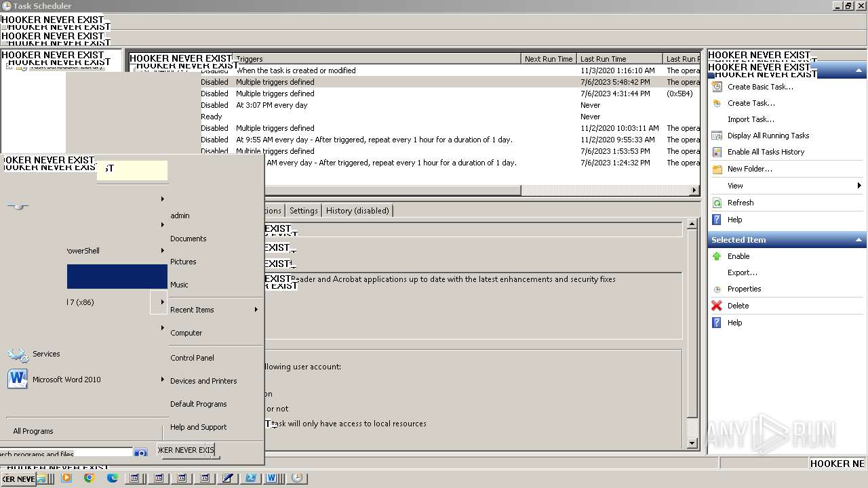Click the green Enable arrow icon

pos(717,256)
